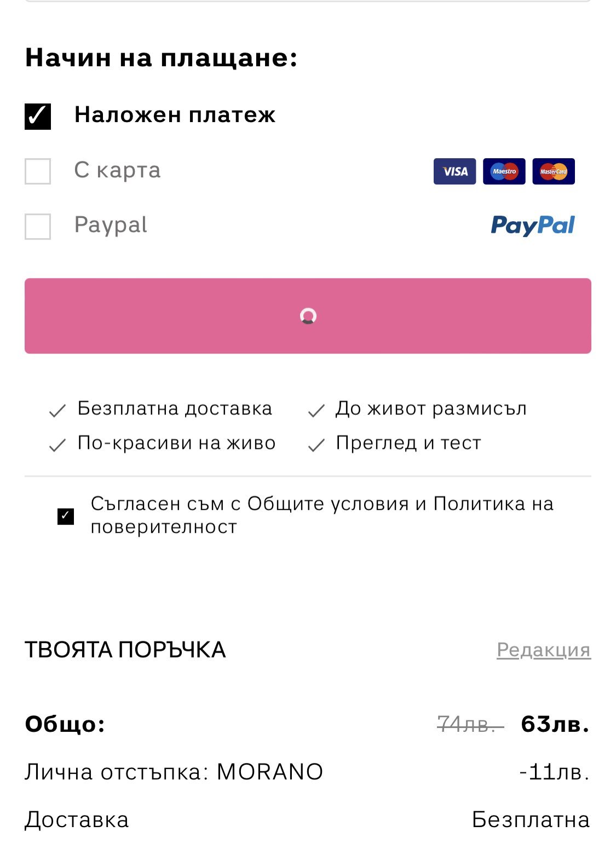Click the С карта label text
Image resolution: width=616 pixels, height=849 pixels.
(117, 170)
